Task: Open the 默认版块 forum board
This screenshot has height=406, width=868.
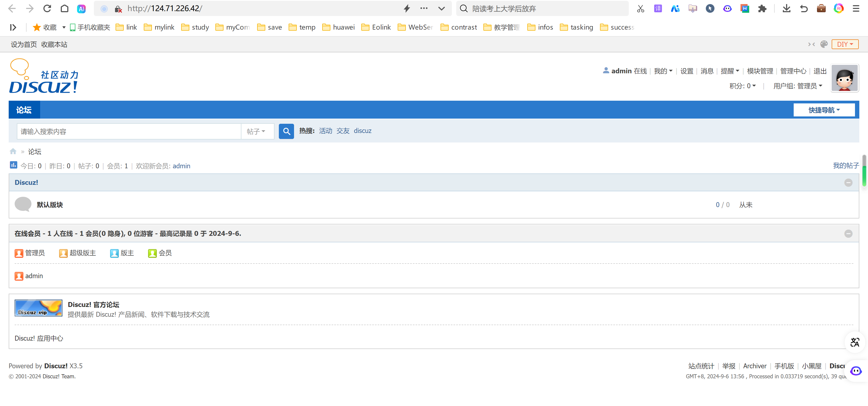Action: point(50,205)
